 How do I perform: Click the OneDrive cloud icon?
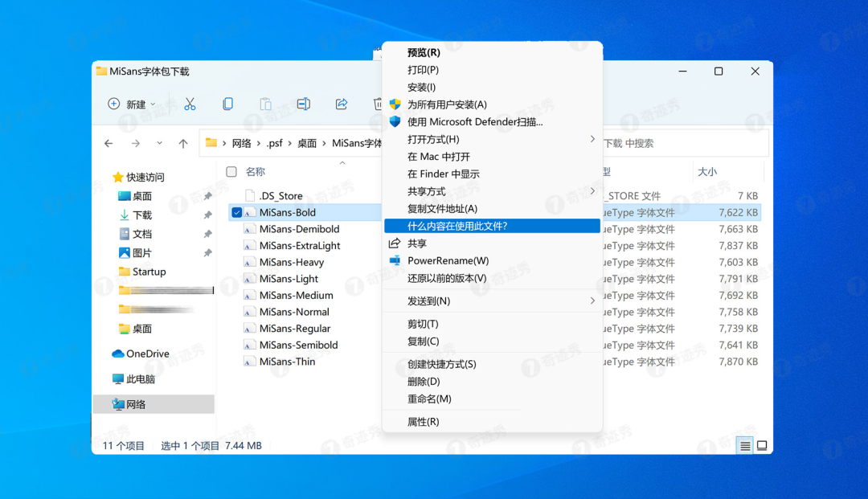pyautogui.click(x=118, y=354)
